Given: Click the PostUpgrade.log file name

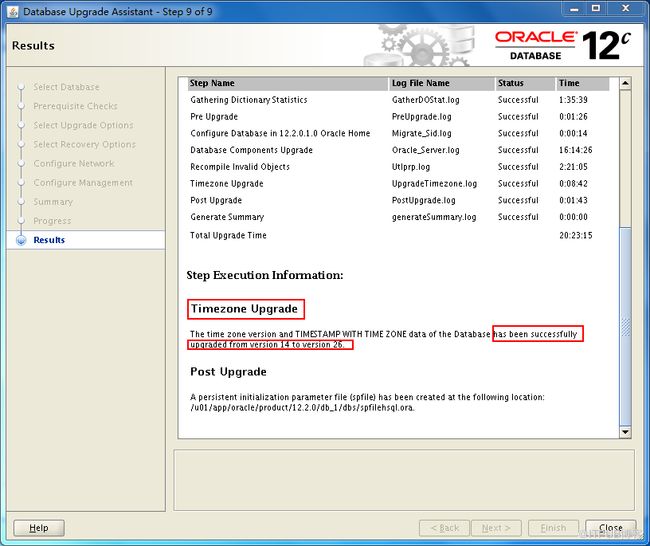Looking at the screenshot, I should (x=424, y=200).
